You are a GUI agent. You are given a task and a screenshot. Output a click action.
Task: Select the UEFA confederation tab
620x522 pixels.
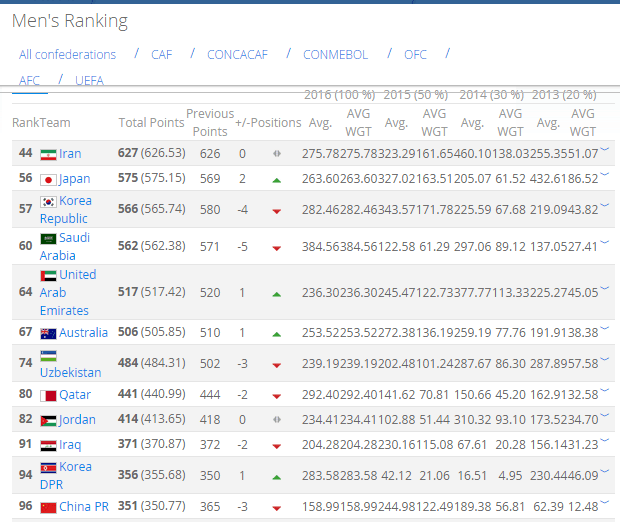[88, 81]
